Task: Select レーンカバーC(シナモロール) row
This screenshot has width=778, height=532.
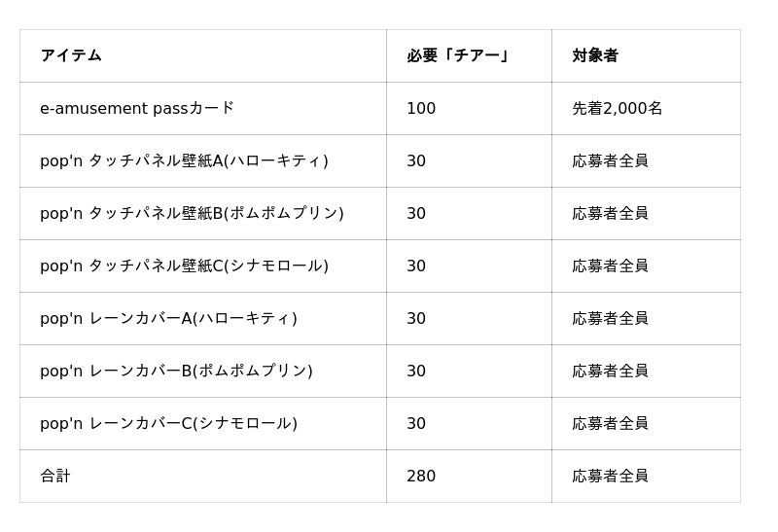Action: pyautogui.click(x=380, y=424)
